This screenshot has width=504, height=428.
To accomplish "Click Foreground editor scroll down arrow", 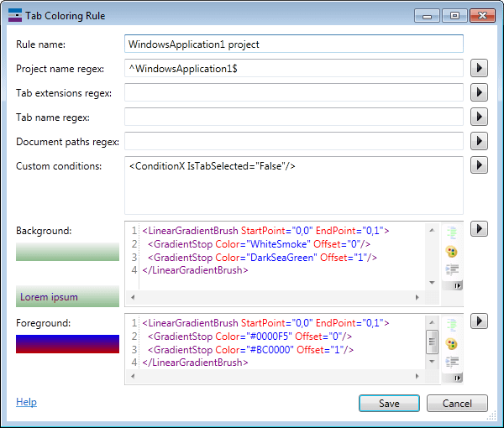I will 432,362.
